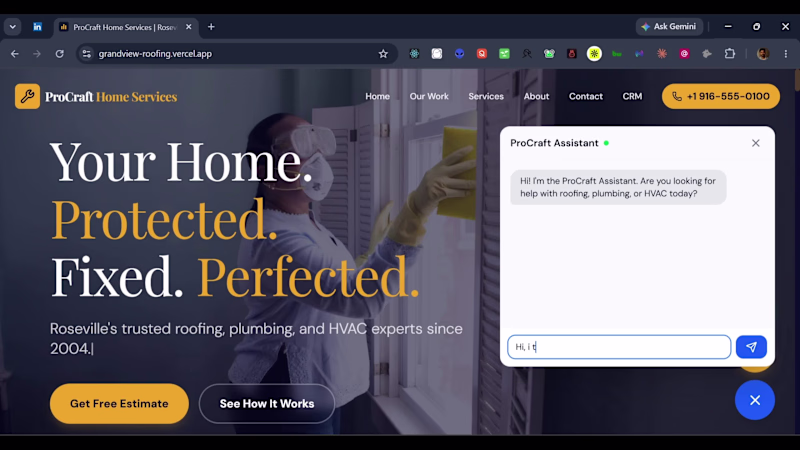
Task: Open the CRM nav link
Action: pyautogui.click(x=632, y=96)
